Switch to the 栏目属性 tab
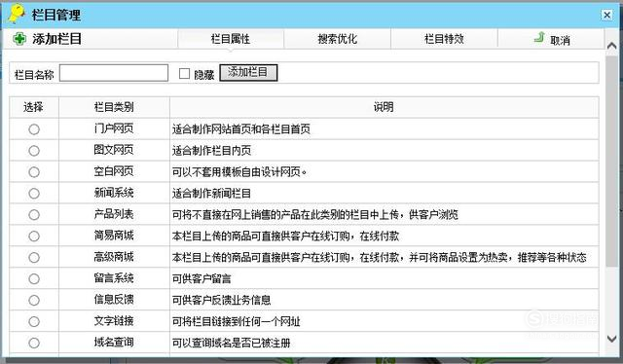Screen dimensions: 623x364 point(231,39)
